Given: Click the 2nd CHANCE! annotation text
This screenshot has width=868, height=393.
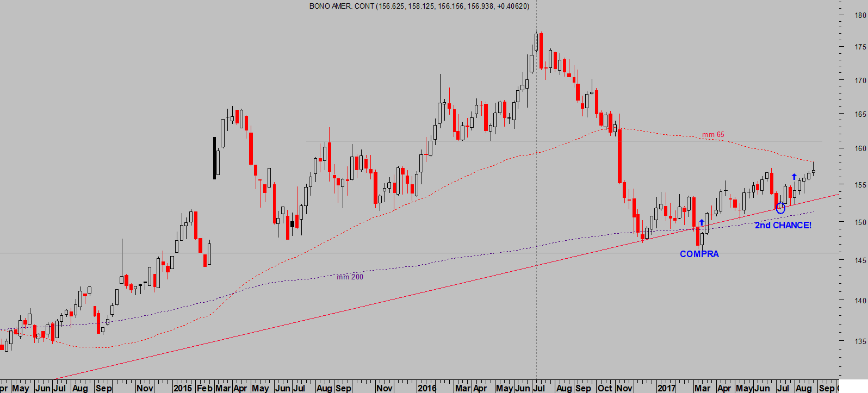Looking at the screenshot, I should pyautogui.click(x=783, y=225).
